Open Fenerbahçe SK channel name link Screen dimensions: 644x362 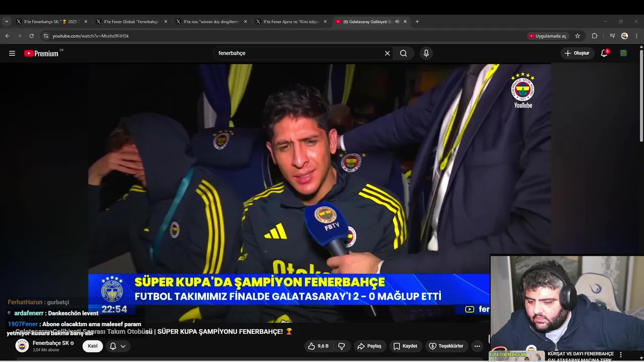click(50, 343)
